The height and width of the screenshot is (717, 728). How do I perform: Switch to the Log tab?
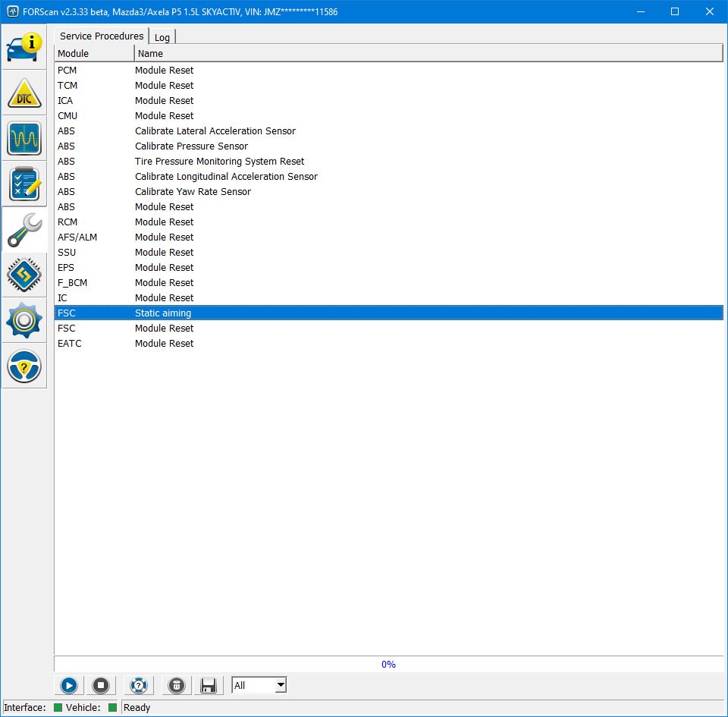[x=162, y=38]
